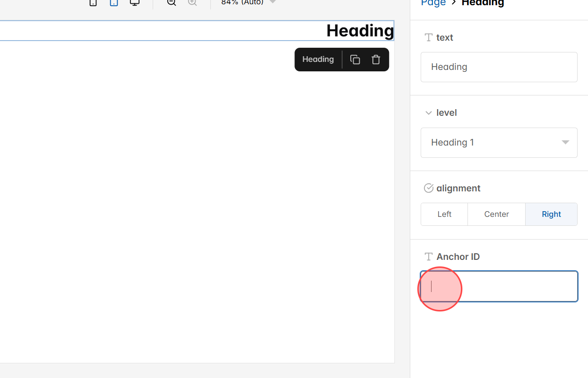Duplicate the Heading element
Screen dimensions: 588x378
coord(355,59)
